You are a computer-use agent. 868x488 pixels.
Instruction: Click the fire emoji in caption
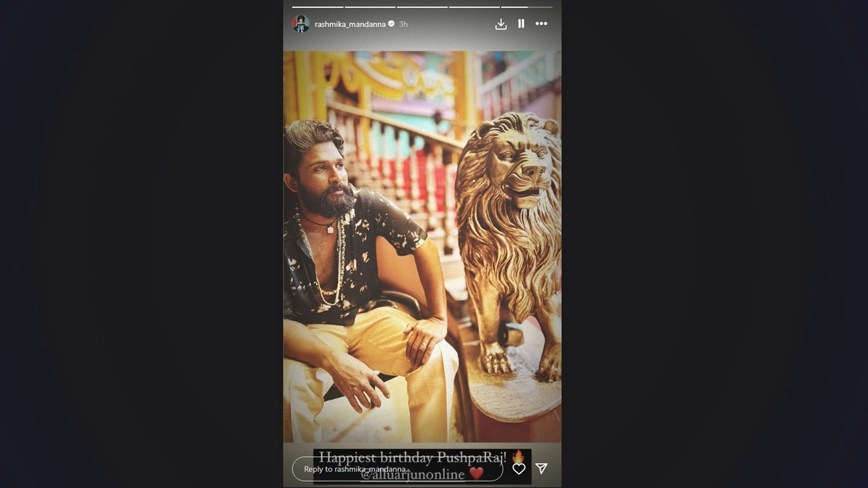518,456
